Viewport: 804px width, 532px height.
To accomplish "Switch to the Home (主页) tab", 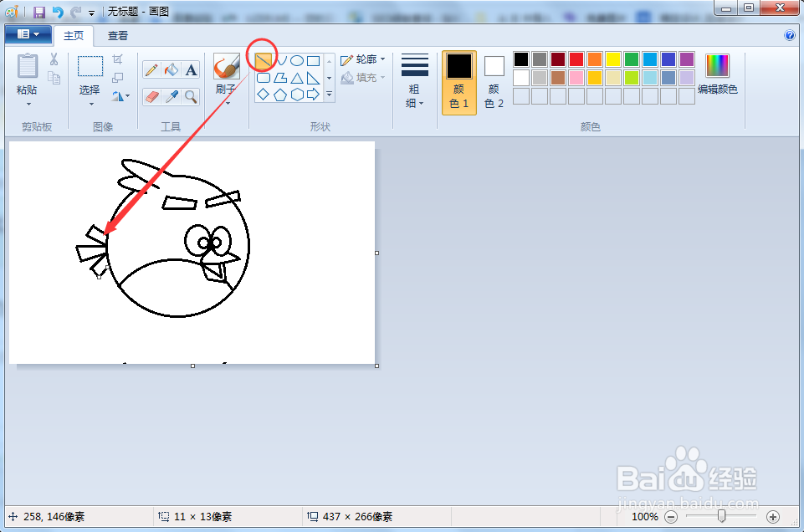I will [74, 35].
